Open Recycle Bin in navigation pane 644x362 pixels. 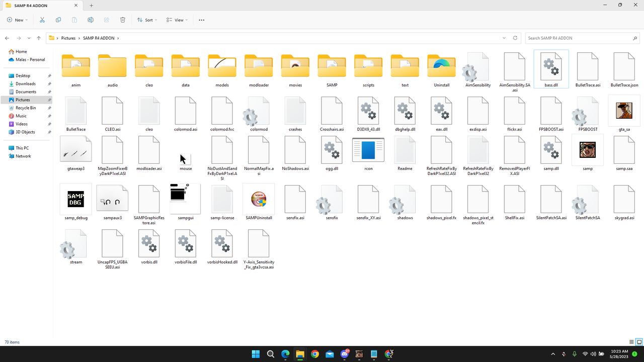tap(26, 108)
